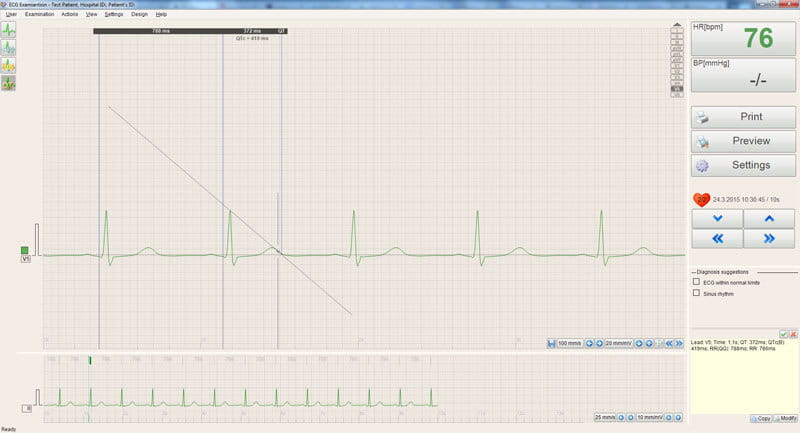Open the Design menu
This screenshot has height=433, width=800.
139,15
